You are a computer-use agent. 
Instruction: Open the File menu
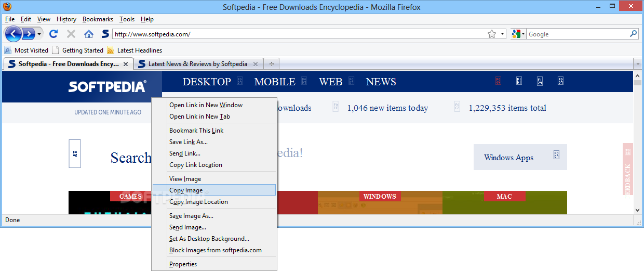click(10, 19)
